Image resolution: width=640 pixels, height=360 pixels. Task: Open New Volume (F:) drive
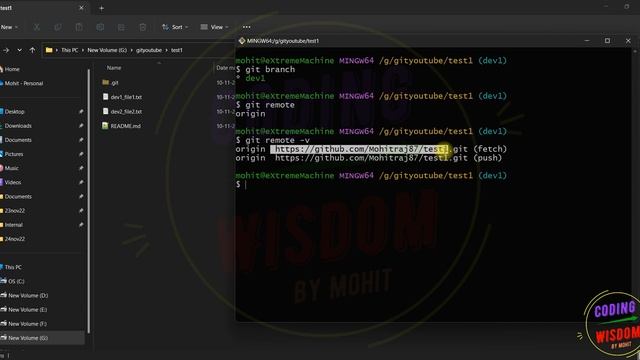pos(24,324)
